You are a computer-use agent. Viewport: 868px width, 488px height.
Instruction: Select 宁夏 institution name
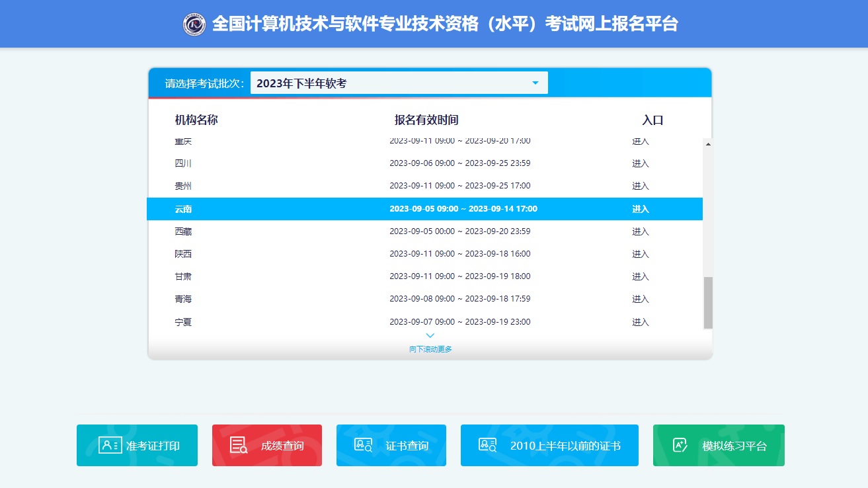[x=183, y=322]
